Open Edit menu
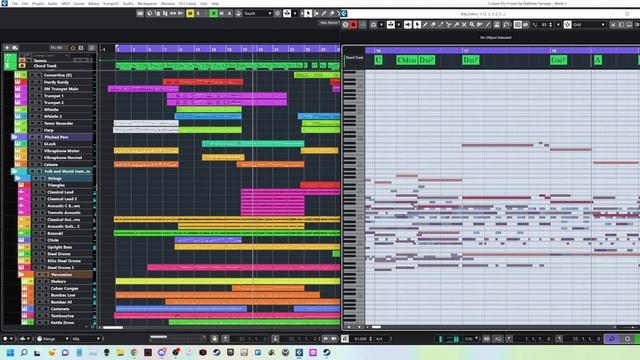 click(25, 3)
